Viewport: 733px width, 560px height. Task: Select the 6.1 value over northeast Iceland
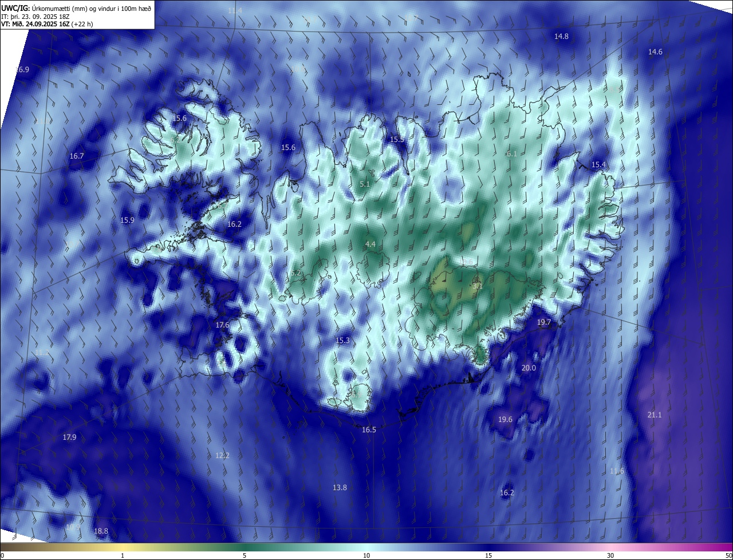pyautogui.click(x=511, y=154)
